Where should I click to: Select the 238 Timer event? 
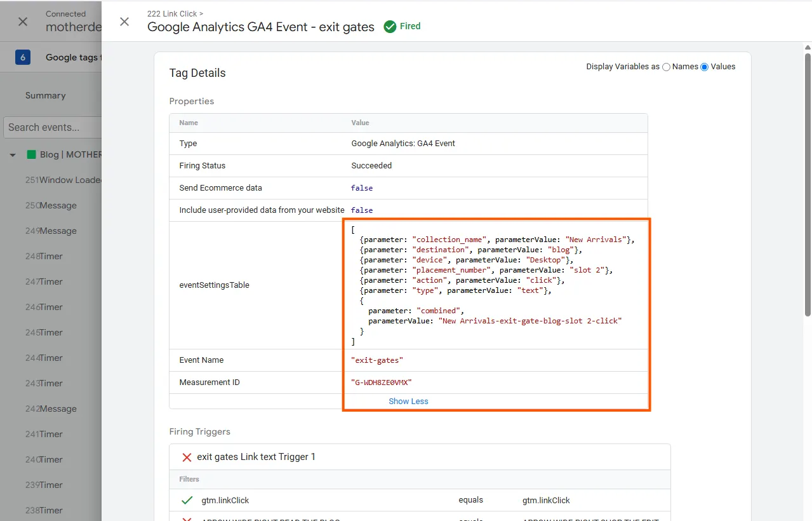(x=44, y=510)
